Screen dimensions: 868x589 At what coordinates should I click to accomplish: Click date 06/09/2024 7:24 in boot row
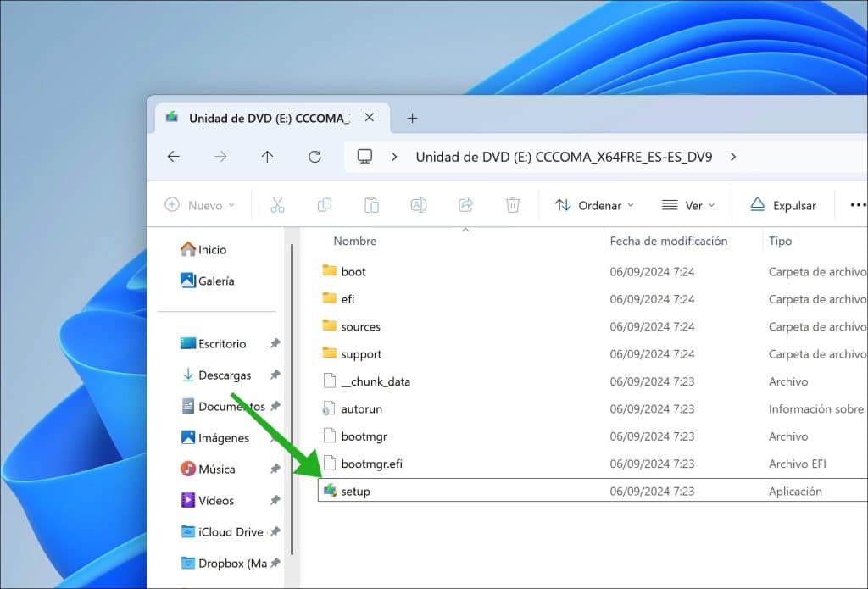pyautogui.click(x=652, y=272)
